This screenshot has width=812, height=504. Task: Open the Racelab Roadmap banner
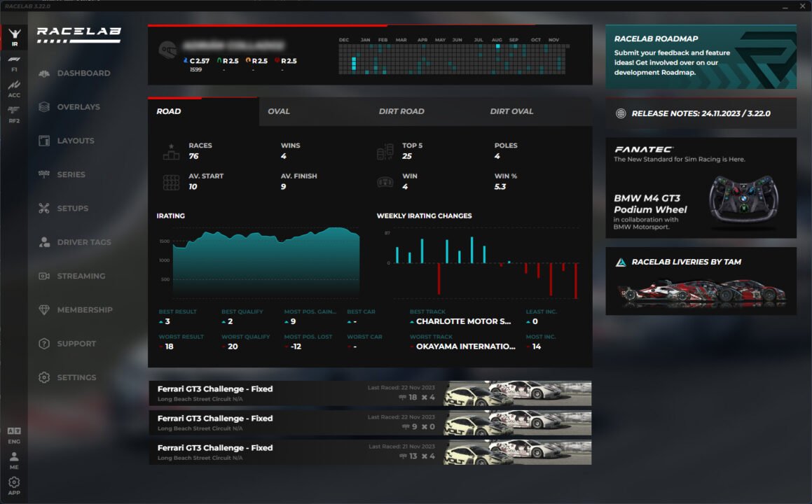[701, 57]
